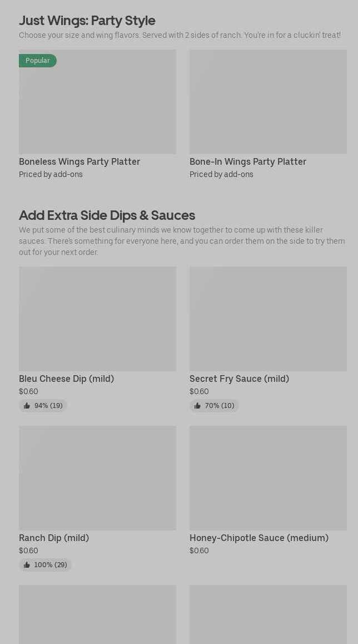
Task: Click the Just Wings: Party Style heading
Action: [x=87, y=21]
